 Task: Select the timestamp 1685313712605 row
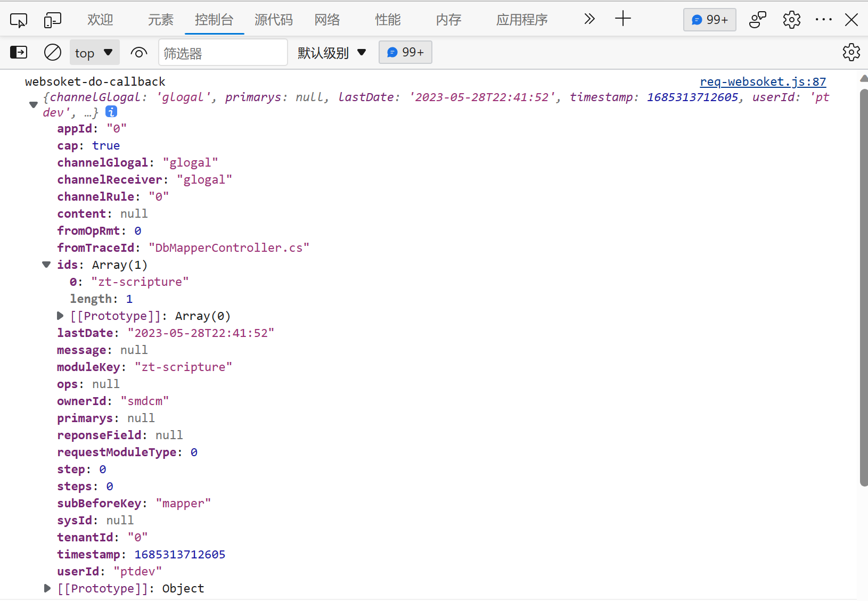point(141,554)
